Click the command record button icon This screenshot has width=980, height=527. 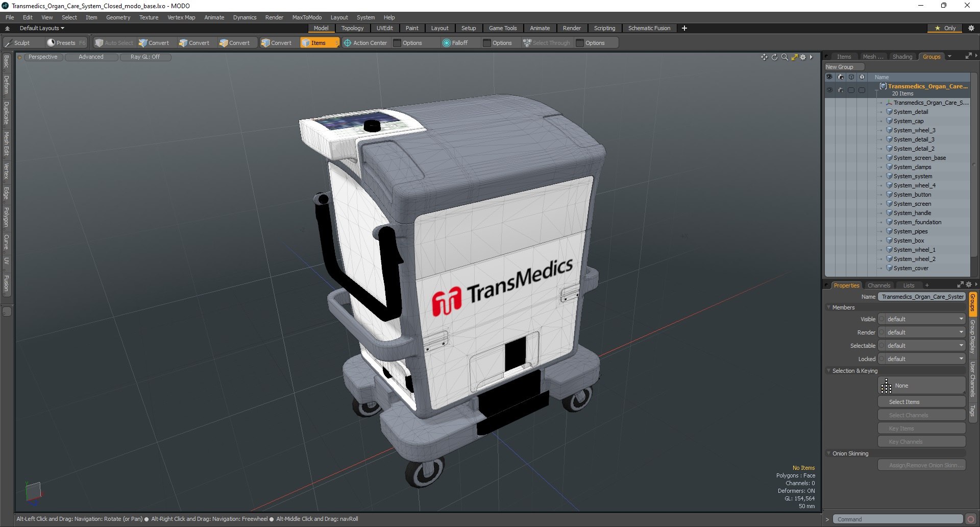coord(971,519)
